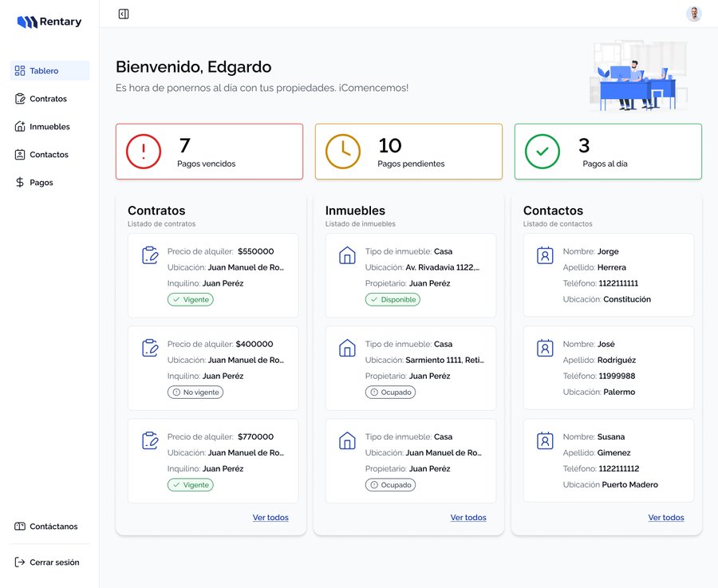Open Contactos from the sidebar

(x=50, y=154)
